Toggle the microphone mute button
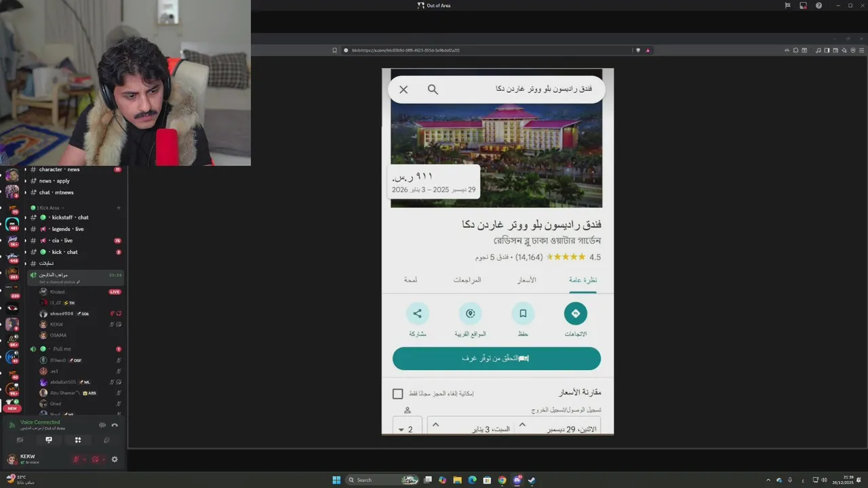 click(x=76, y=460)
